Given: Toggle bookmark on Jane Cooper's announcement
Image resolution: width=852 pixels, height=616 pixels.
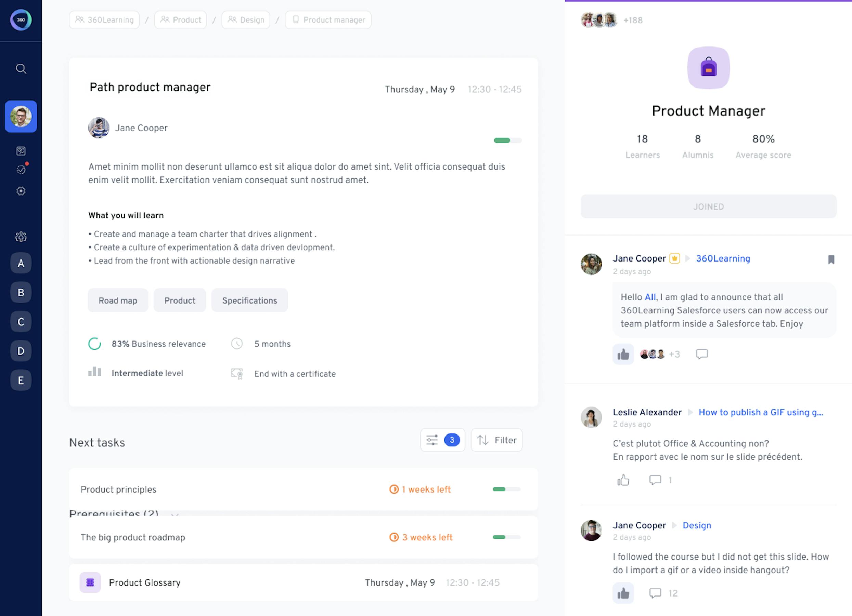Looking at the screenshot, I should 831,259.
